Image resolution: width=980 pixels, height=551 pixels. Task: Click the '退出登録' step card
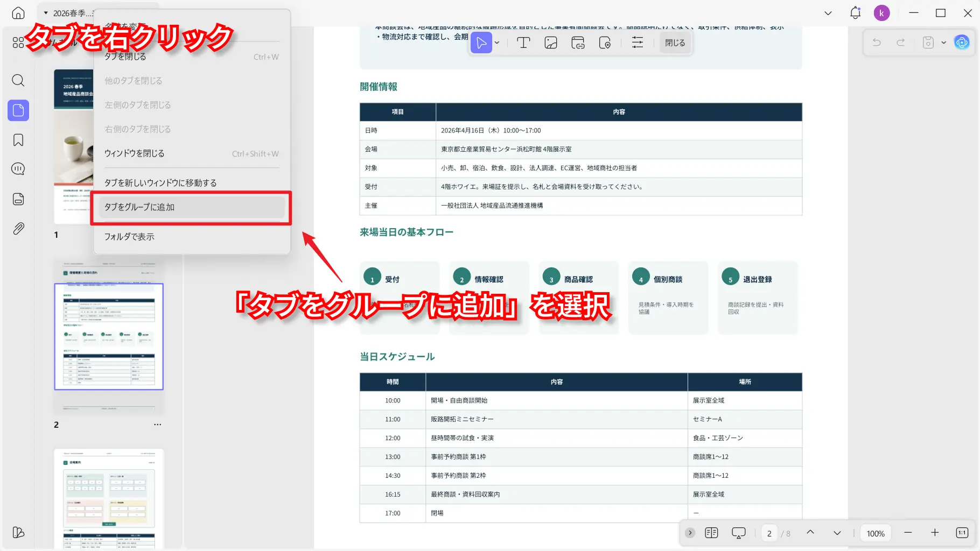pos(757,298)
